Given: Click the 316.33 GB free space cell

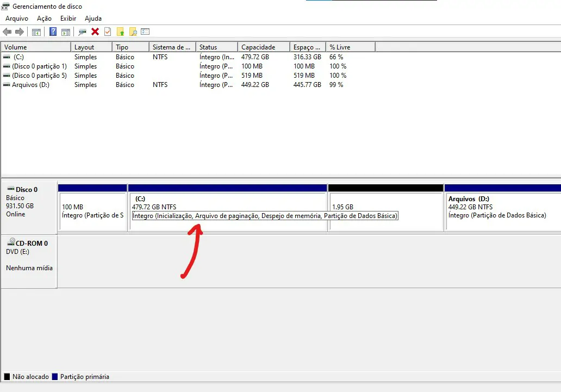Looking at the screenshot, I should (307, 57).
